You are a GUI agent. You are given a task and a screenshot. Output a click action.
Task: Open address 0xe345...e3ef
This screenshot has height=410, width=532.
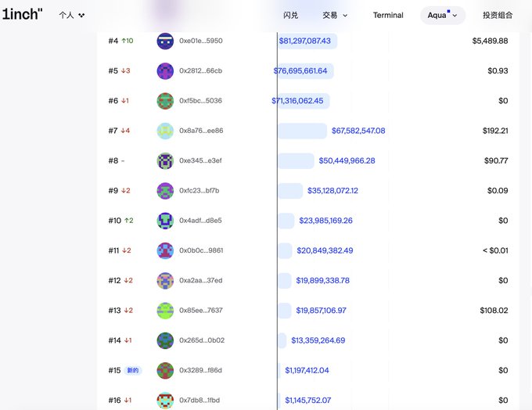point(200,160)
